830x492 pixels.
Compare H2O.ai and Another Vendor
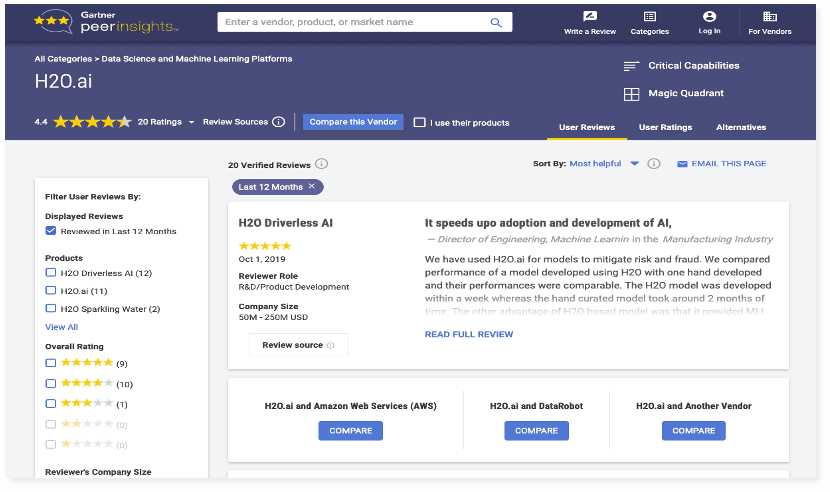click(693, 431)
